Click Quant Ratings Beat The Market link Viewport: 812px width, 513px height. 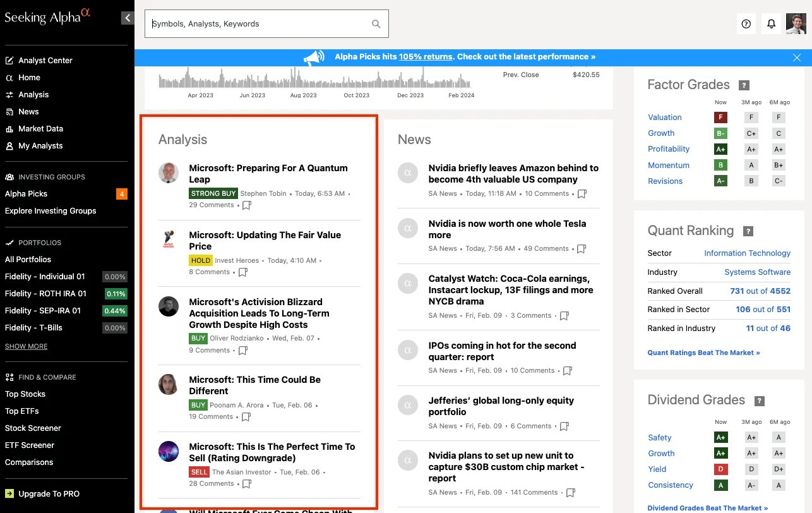coord(703,353)
